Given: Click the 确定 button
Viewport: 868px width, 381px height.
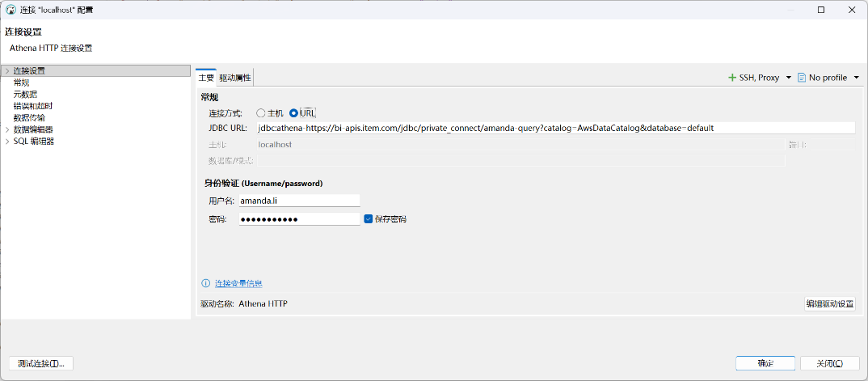Looking at the screenshot, I should point(765,363).
